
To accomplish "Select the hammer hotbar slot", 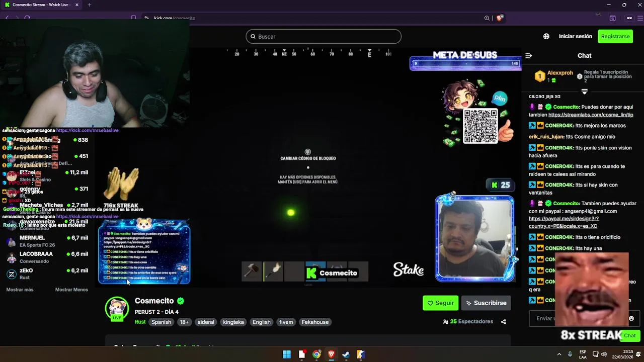I will (252, 271).
